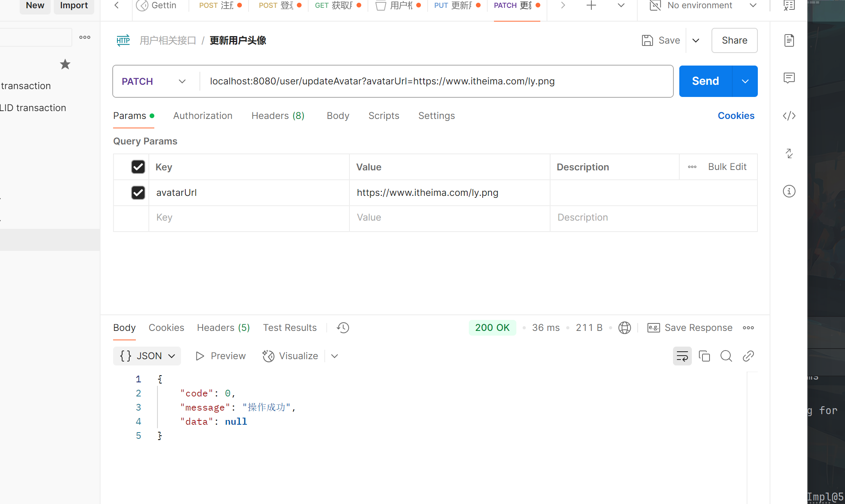Switch to the Authorization tab
Viewport: 845px width, 504px height.
(x=203, y=116)
